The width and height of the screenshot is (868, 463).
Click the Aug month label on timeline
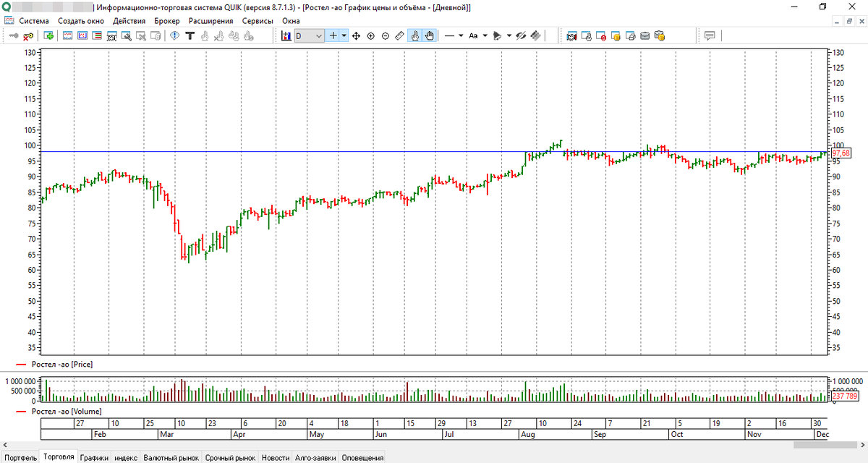528,435
